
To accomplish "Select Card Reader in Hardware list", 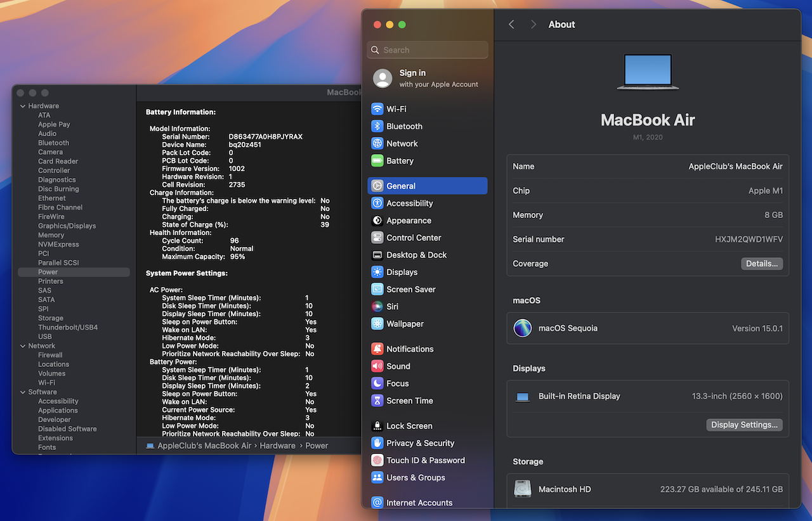I will pyautogui.click(x=58, y=161).
